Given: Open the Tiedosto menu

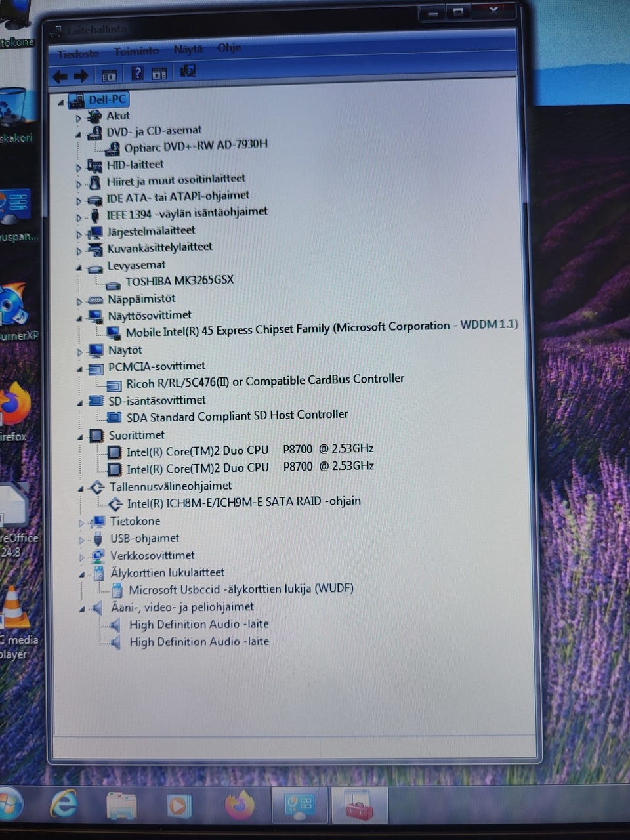Looking at the screenshot, I should pyautogui.click(x=78, y=53).
